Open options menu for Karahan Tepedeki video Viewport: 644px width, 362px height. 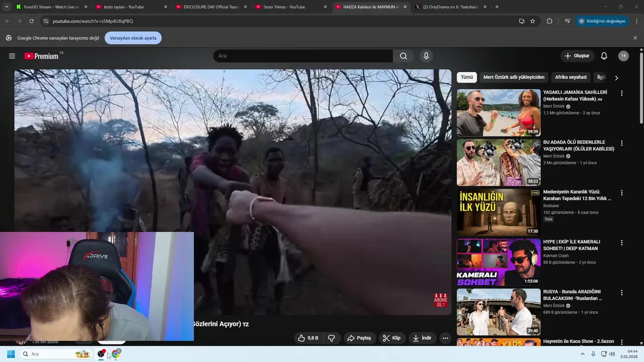(x=622, y=193)
